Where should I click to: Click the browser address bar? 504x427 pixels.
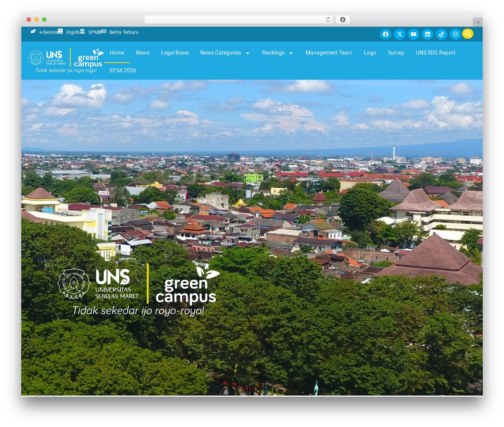(238, 20)
